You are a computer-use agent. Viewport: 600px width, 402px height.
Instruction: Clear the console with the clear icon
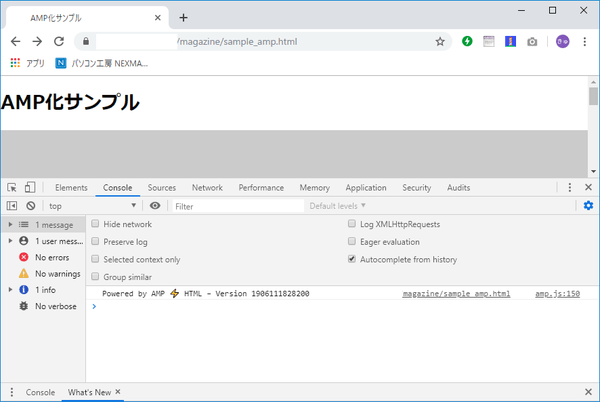(x=30, y=206)
